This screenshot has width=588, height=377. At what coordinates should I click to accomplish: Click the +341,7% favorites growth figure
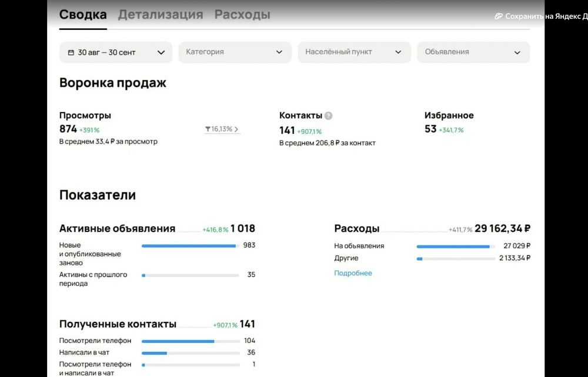coord(451,130)
